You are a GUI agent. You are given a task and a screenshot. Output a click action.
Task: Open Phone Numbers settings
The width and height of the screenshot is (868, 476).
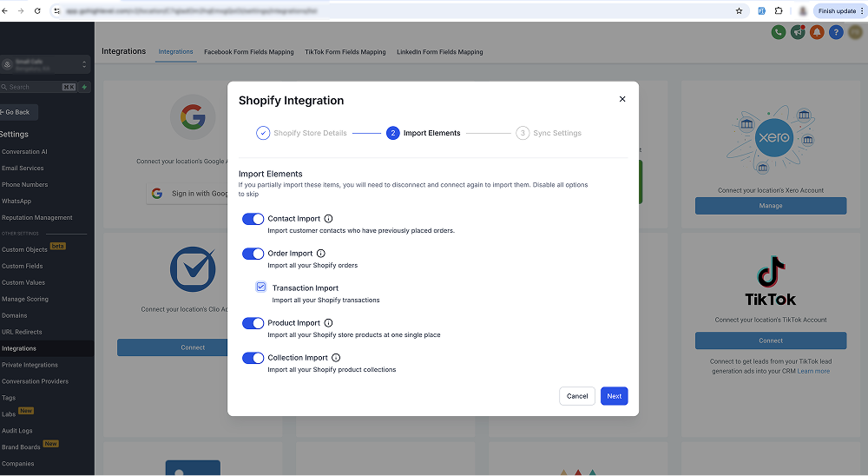pos(25,185)
